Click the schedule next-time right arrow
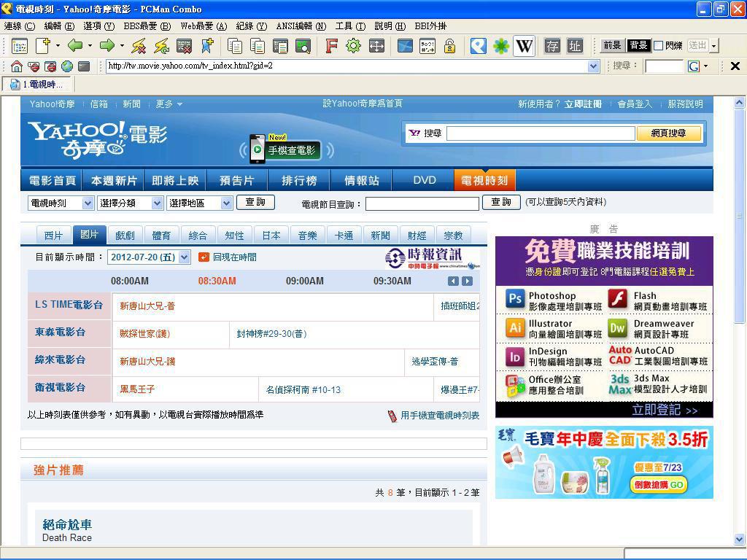Image resolution: width=747 pixels, height=560 pixels. (x=467, y=281)
